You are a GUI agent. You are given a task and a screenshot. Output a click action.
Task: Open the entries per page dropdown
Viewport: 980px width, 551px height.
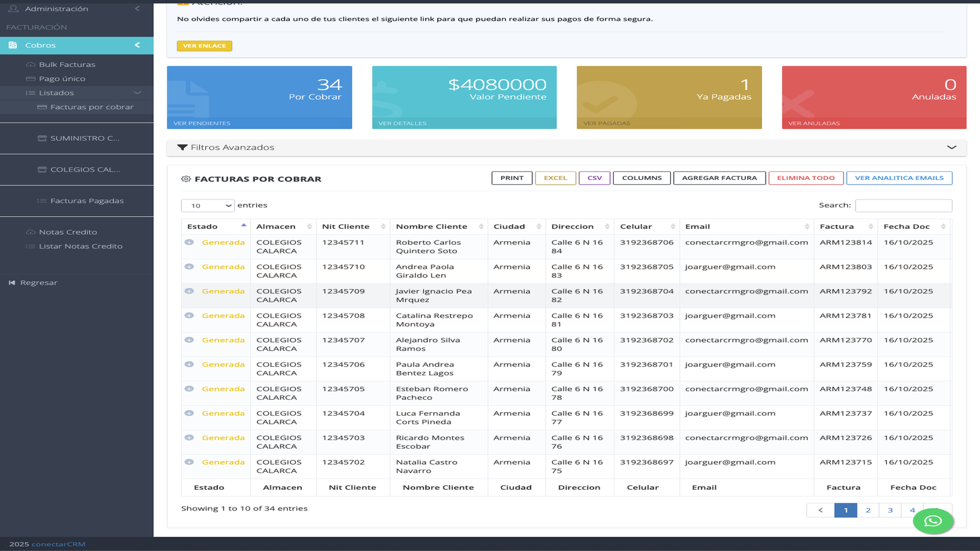pyautogui.click(x=208, y=206)
